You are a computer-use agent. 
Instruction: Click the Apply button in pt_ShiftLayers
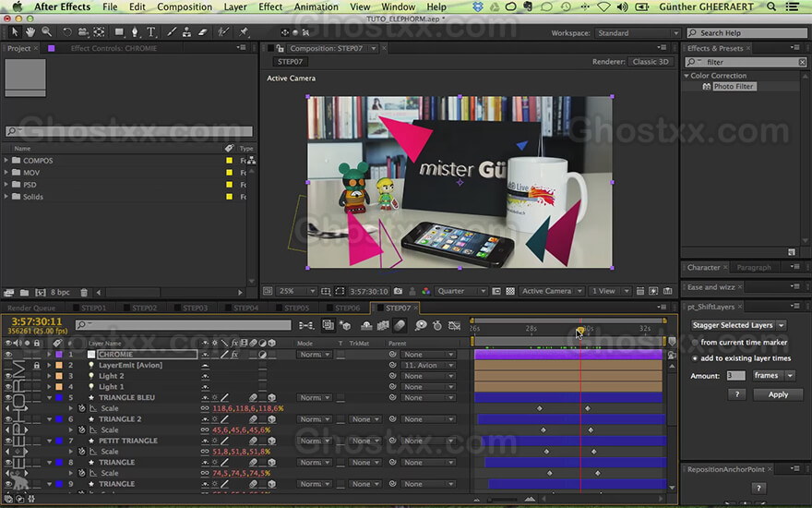point(778,394)
